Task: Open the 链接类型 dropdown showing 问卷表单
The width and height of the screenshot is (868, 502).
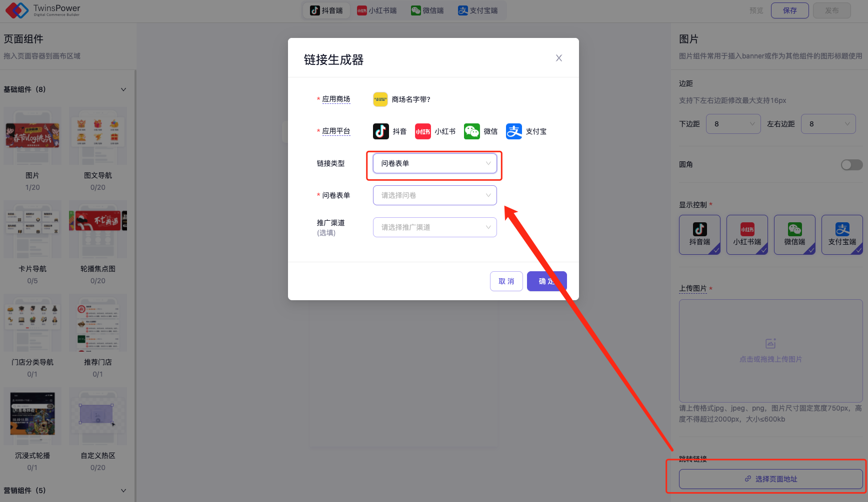Action: pyautogui.click(x=434, y=163)
